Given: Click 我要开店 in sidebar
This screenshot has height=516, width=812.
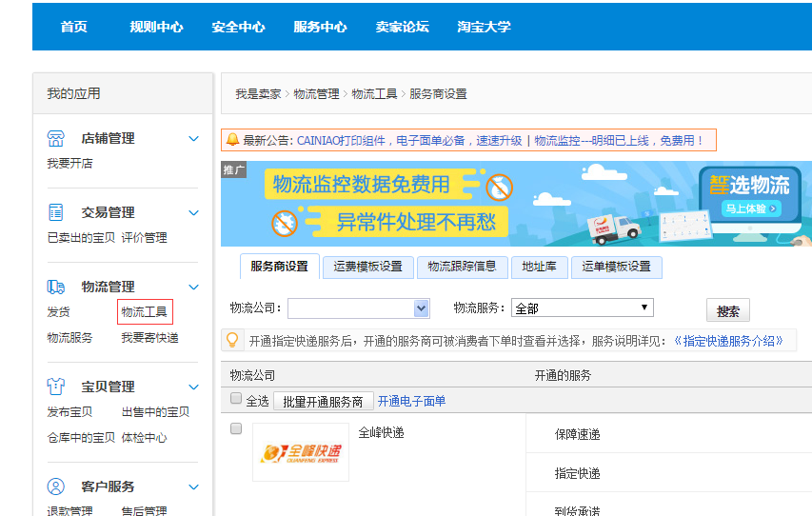Looking at the screenshot, I should click(69, 164).
